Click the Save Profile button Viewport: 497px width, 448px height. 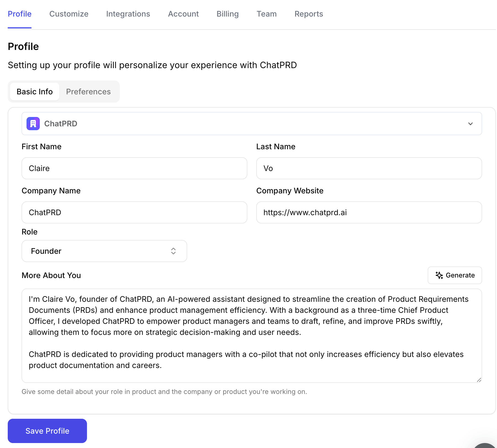(47, 431)
